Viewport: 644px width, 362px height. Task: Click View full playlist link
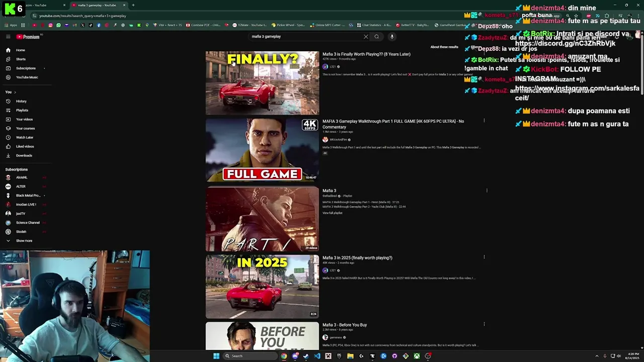point(332,213)
